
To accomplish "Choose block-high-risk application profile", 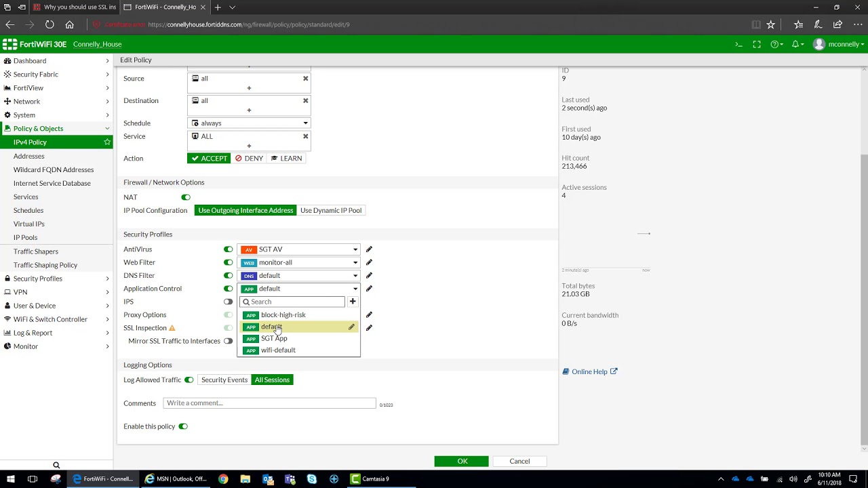I will 299,315.
